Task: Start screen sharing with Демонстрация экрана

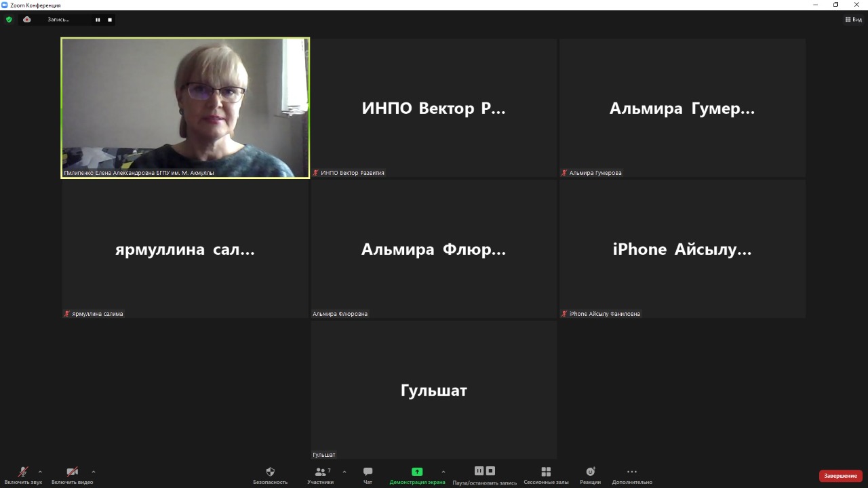Action: [417, 472]
